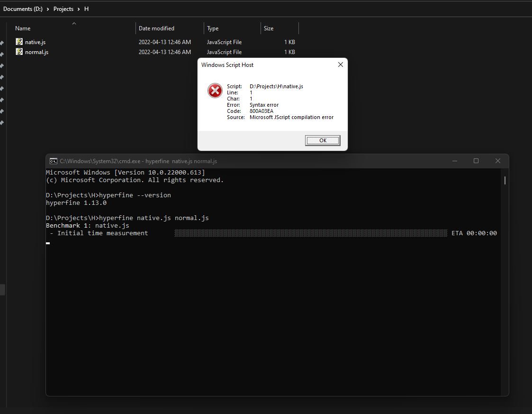Click 'Windows Script Host' dialog title

tap(227, 65)
